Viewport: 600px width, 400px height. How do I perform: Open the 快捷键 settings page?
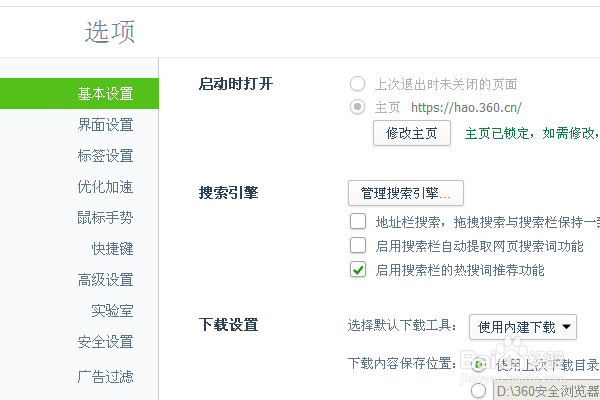pyautogui.click(x=112, y=249)
